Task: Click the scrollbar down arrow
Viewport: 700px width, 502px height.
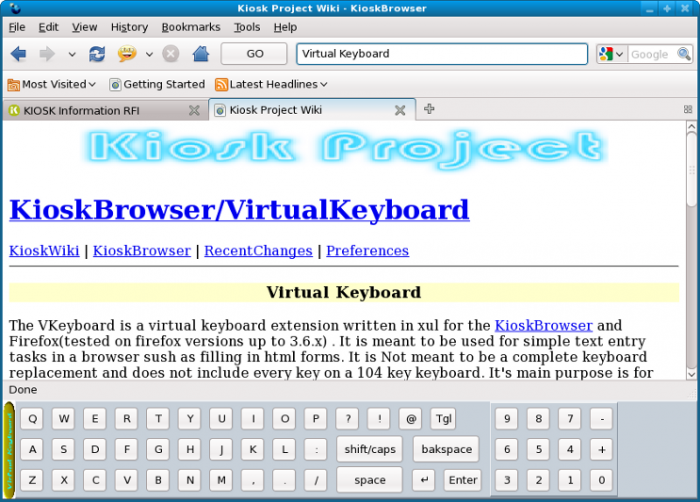Action: click(692, 374)
